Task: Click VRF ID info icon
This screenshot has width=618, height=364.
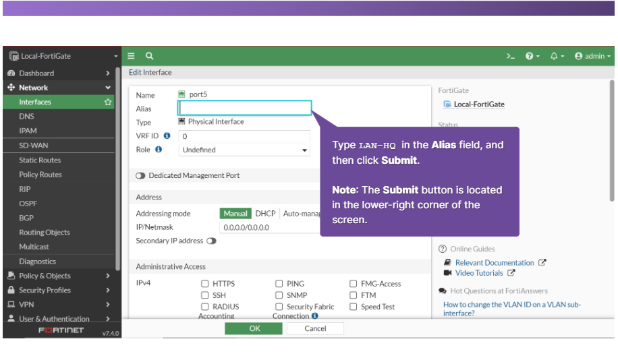Action: [x=167, y=135]
